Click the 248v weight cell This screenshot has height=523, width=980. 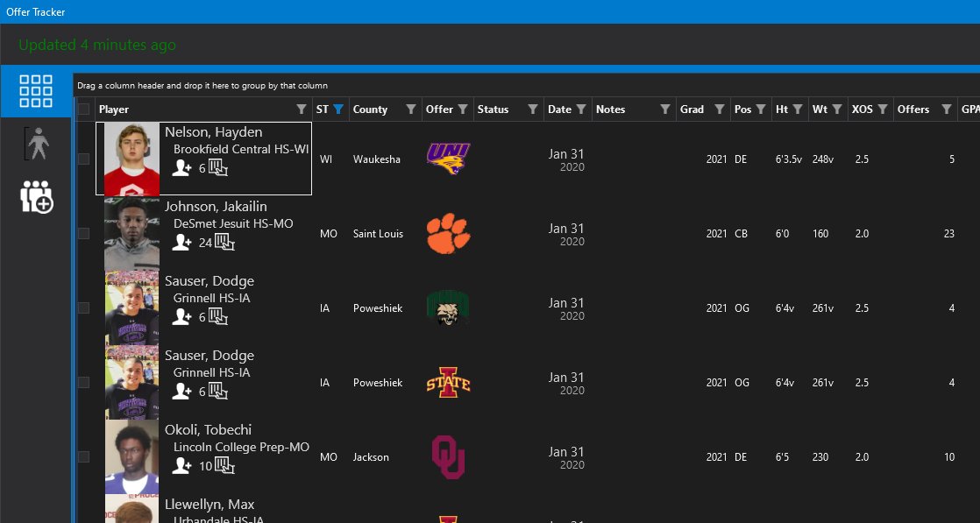click(x=823, y=159)
